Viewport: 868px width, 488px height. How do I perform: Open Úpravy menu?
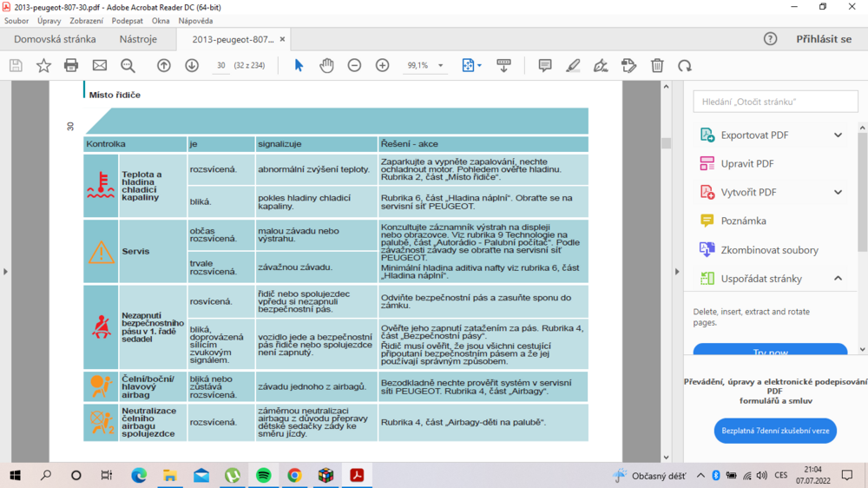pyautogui.click(x=49, y=21)
